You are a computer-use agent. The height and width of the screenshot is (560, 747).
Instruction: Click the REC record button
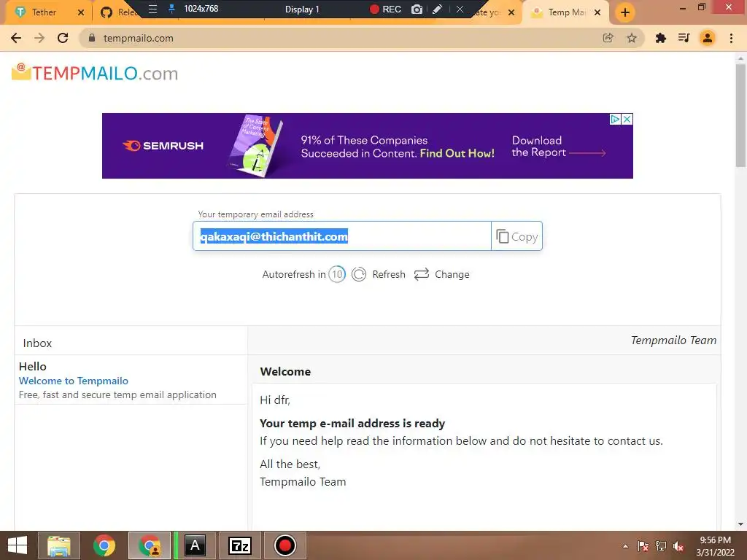tap(385, 9)
